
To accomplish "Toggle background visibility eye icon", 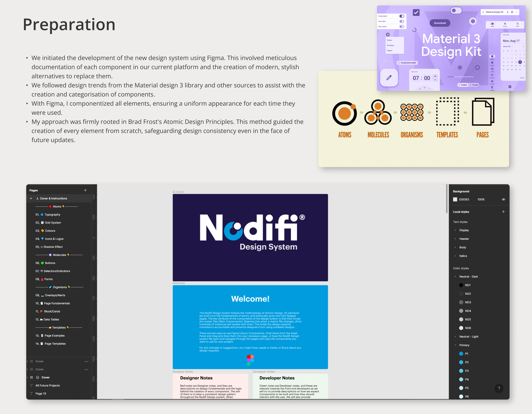I will click(503, 199).
